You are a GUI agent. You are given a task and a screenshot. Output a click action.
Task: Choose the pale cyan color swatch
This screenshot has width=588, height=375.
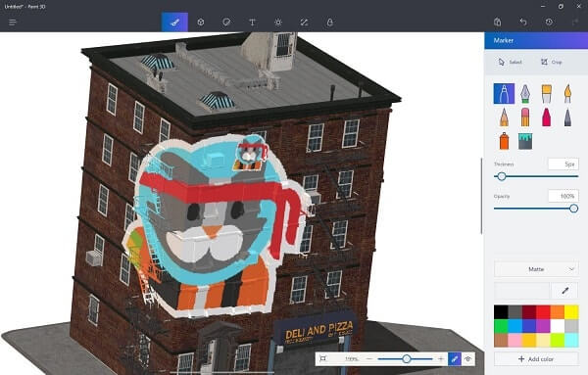coord(571,340)
